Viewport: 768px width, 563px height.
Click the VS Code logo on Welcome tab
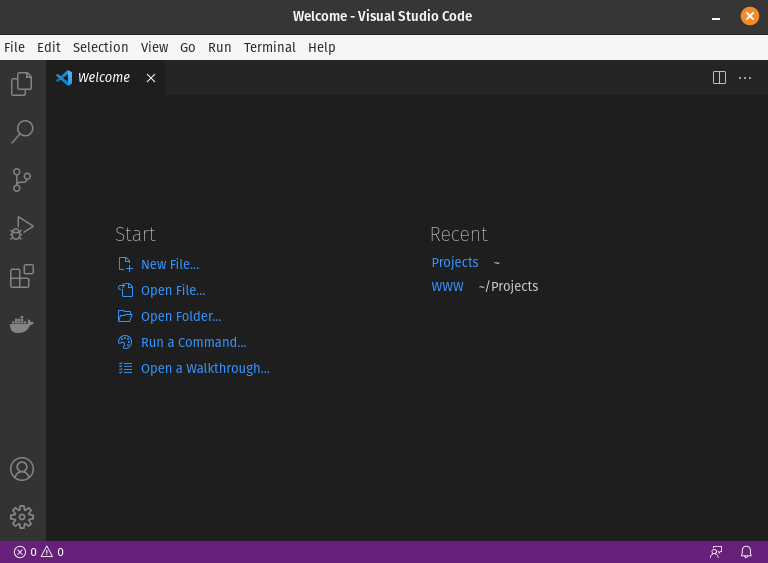tap(64, 77)
